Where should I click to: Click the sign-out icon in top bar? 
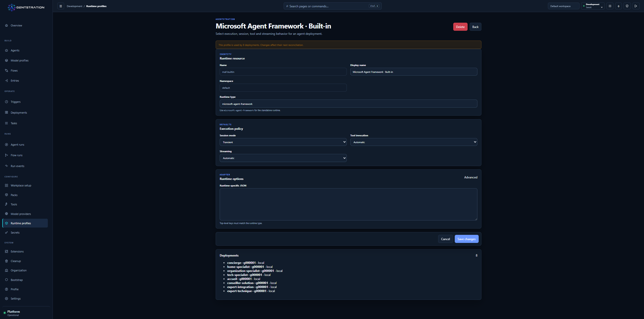[636, 6]
